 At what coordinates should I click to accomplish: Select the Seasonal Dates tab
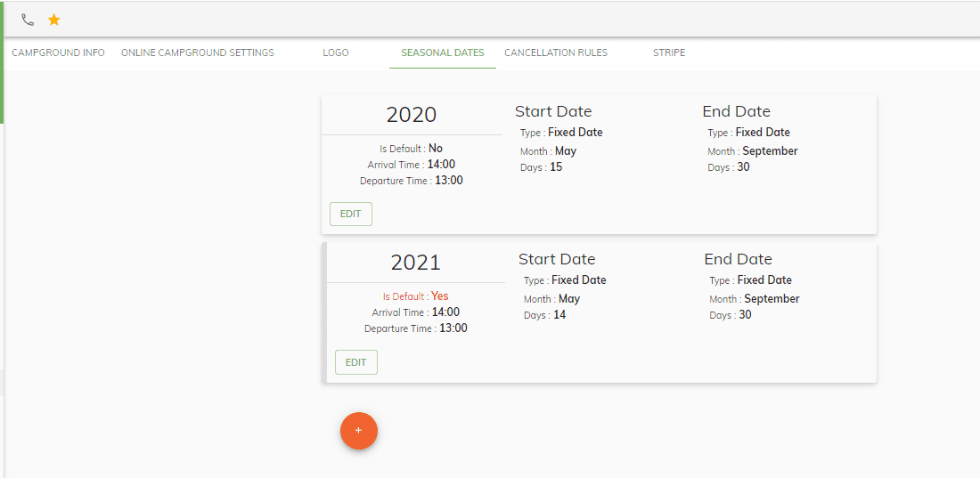click(443, 53)
